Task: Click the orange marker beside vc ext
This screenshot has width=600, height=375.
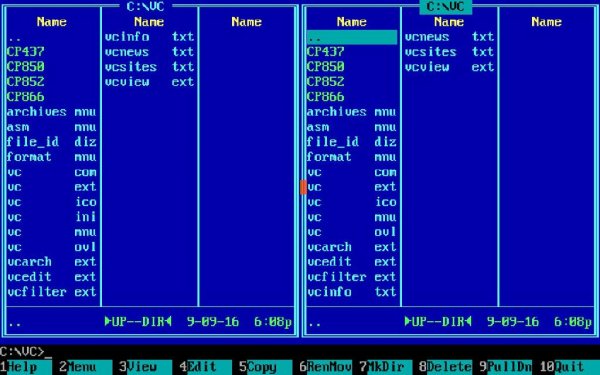Action: pos(303,187)
